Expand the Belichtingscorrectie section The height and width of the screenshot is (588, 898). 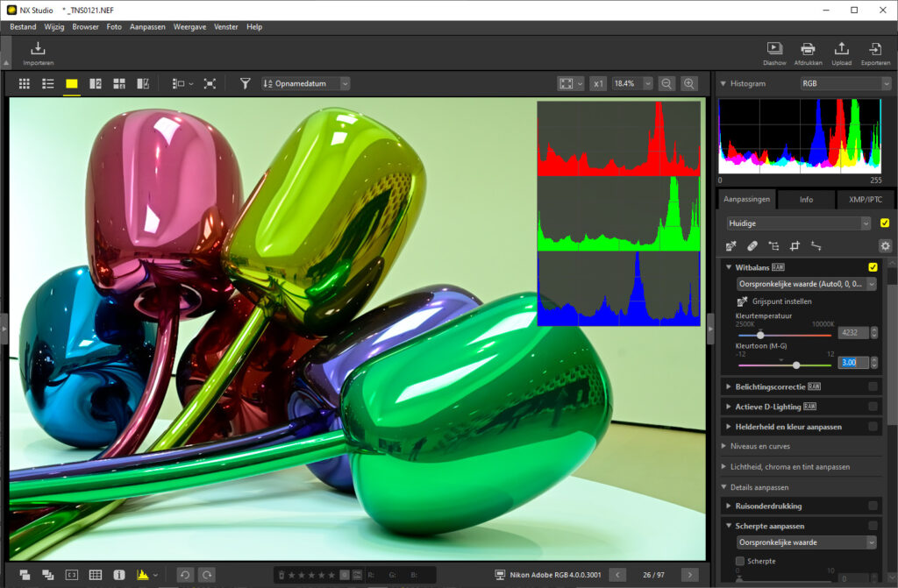click(729, 386)
